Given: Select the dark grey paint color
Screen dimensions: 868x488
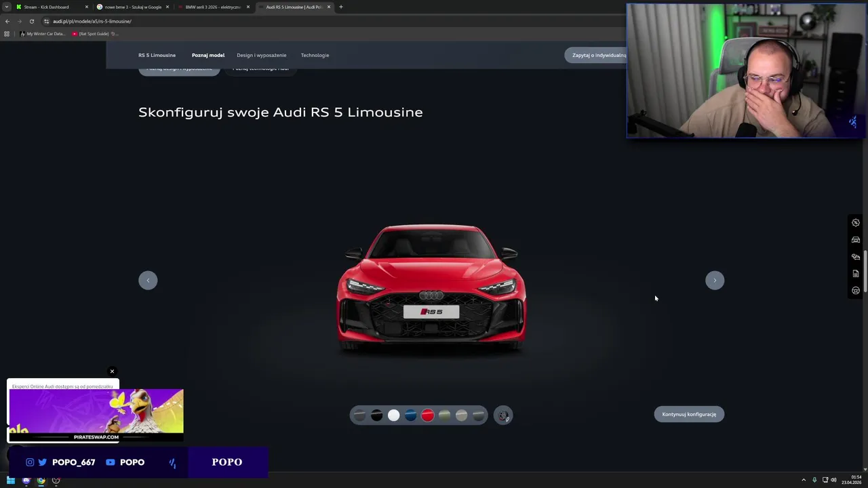Looking at the screenshot, I should click(x=359, y=415).
